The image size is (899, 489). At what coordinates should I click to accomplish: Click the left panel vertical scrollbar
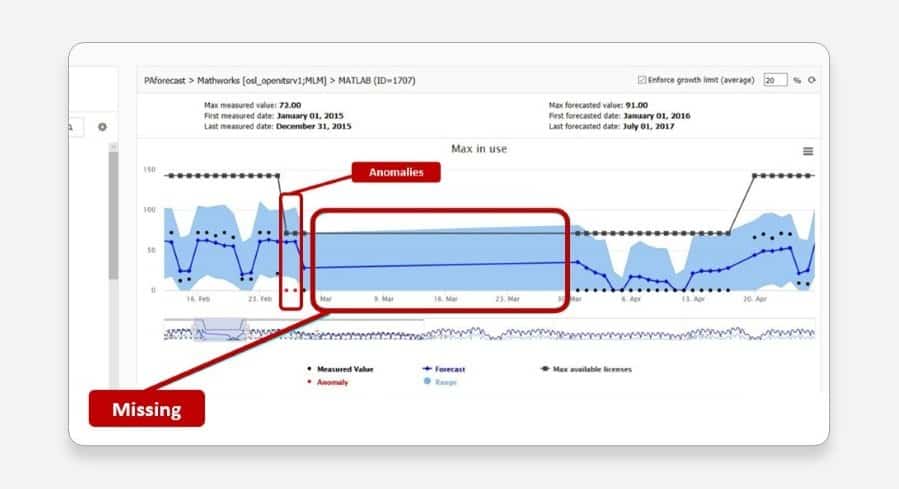(114, 212)
